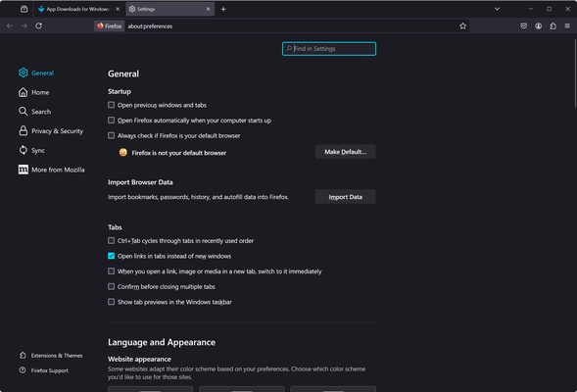Enable Show tab previews in Windows taskbar

coord(111,302)
